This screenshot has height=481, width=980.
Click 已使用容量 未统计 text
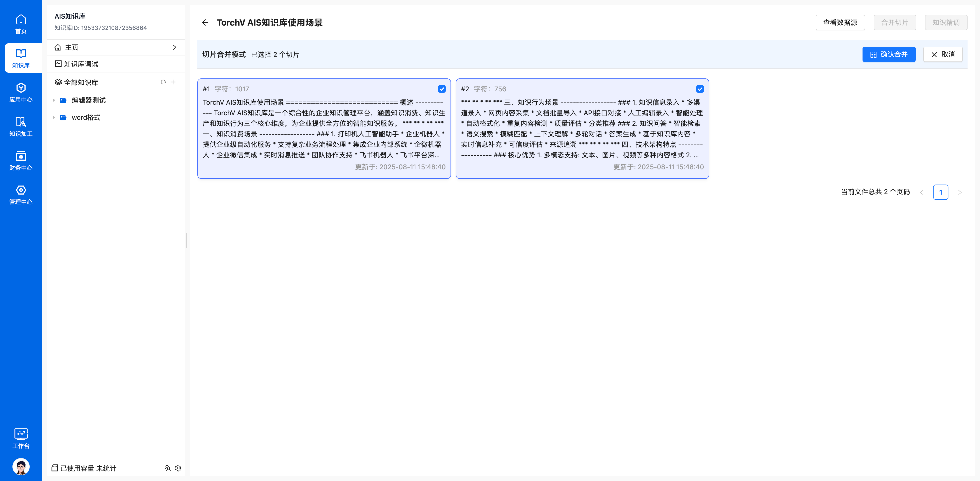(88, 468)
